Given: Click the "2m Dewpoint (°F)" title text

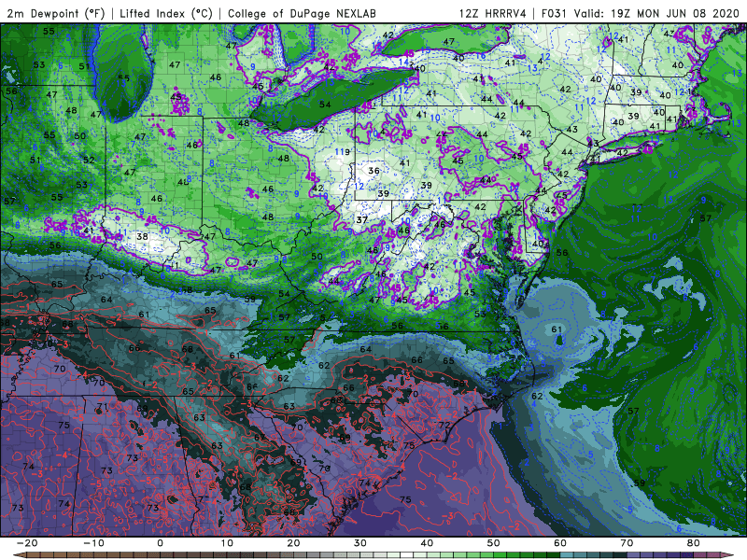Looking at the screenshot, I should tap(56, 13).
